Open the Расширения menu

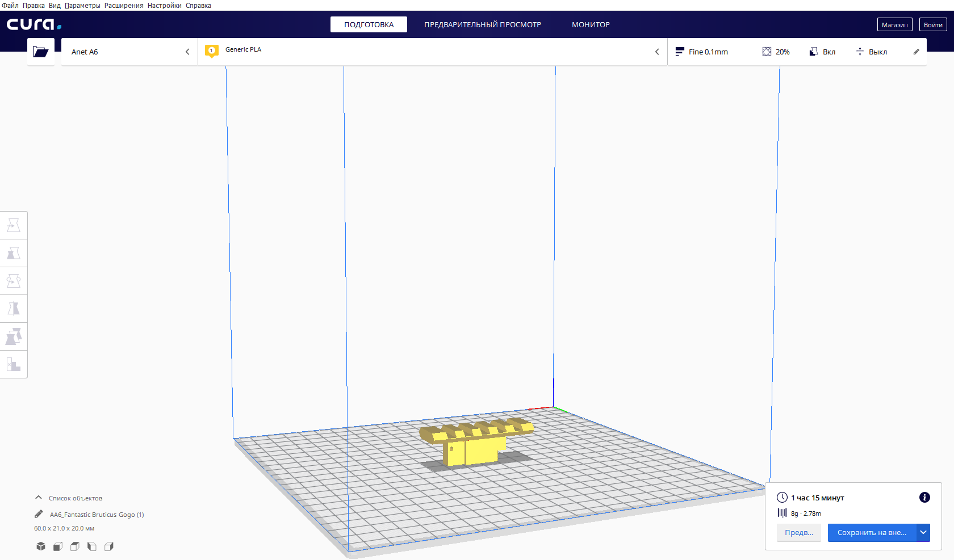[x=124, y=6]
